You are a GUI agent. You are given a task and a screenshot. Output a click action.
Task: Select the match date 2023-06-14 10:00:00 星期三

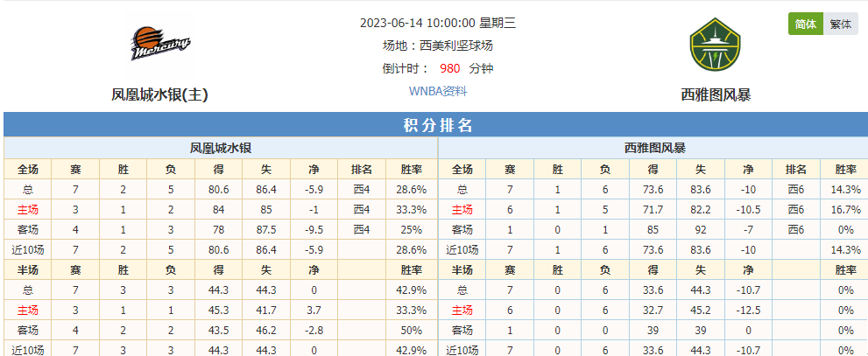[x=438, y=23]
